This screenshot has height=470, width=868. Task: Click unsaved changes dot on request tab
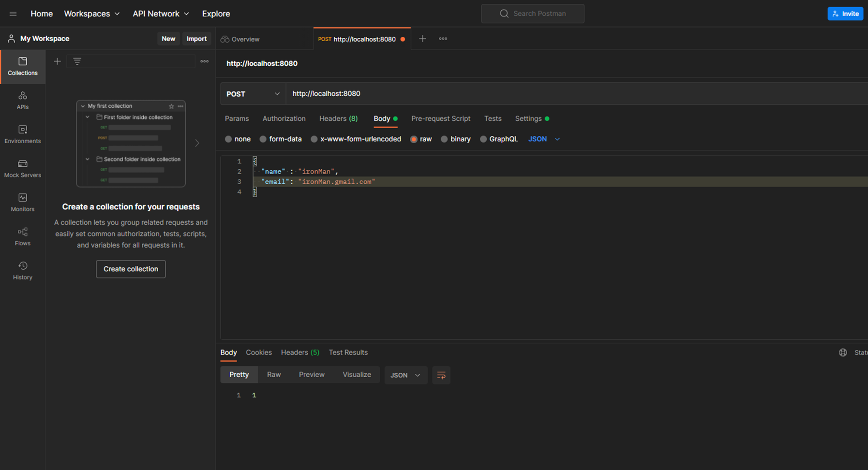(403, 39)
